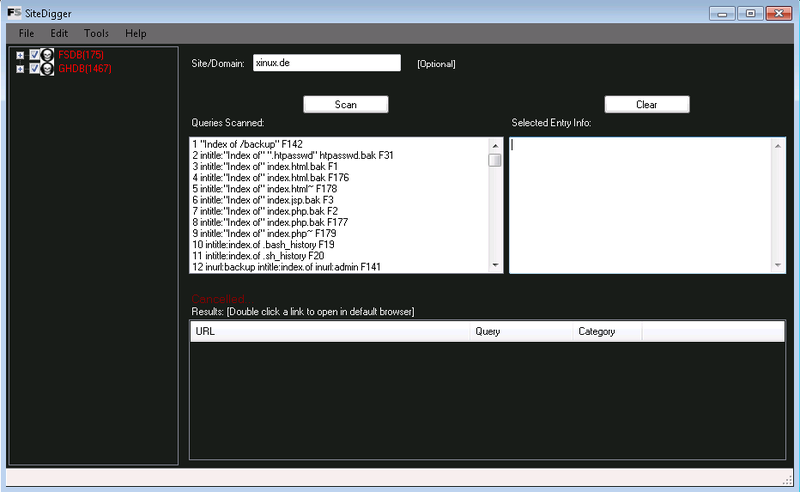This screenshot has width=800, height=492.
Task: Select query 'Index of /backup' F142
Action: point(247,144)
